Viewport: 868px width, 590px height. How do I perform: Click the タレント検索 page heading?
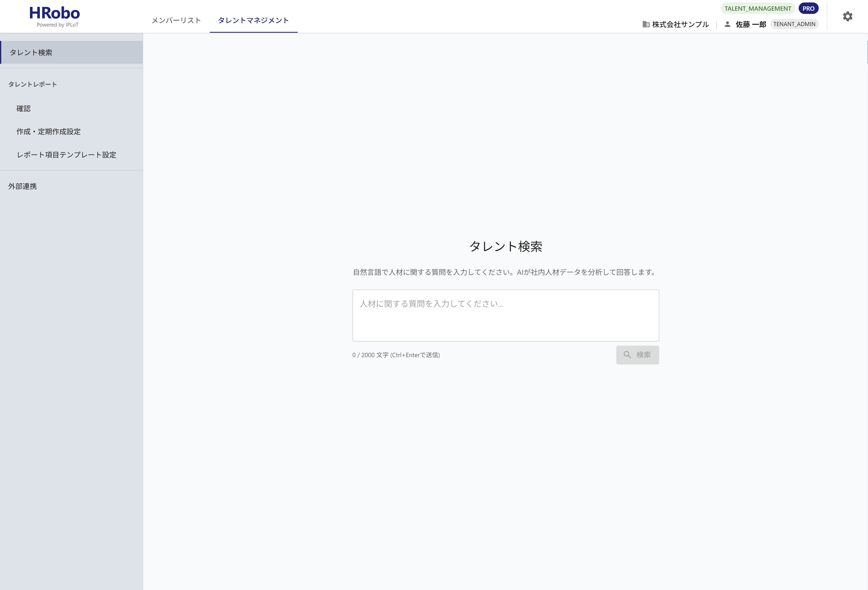(x=506, y=246)
